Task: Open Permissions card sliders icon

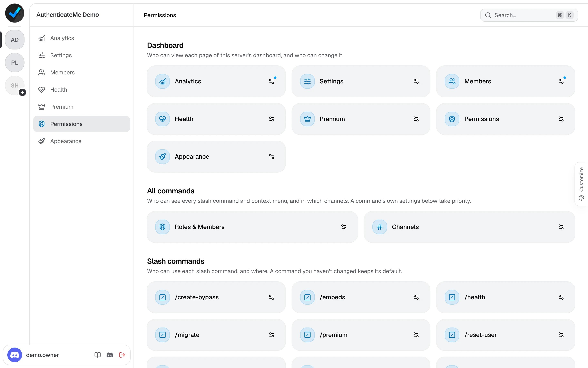Action: (x=561, y=119)
